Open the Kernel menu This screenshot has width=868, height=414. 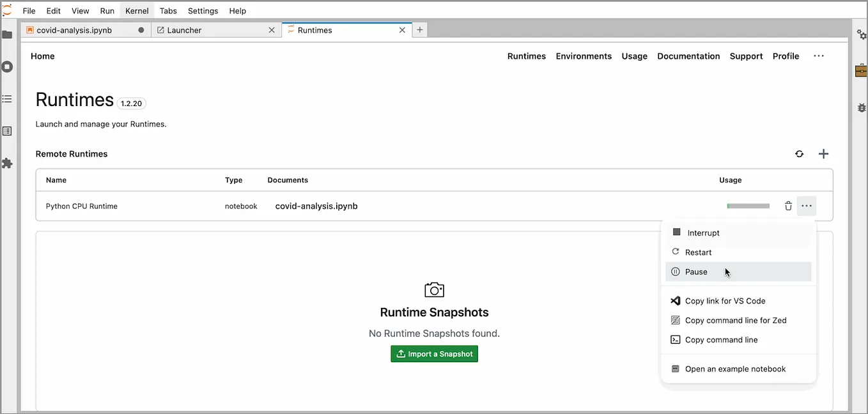(x=136, y=10)
